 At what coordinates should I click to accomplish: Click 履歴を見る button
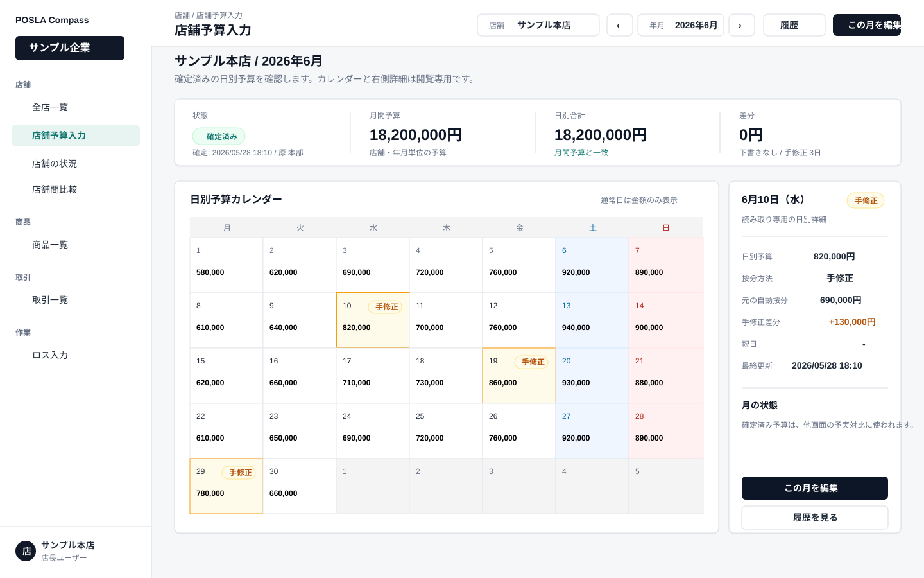[x=814, y=518]
